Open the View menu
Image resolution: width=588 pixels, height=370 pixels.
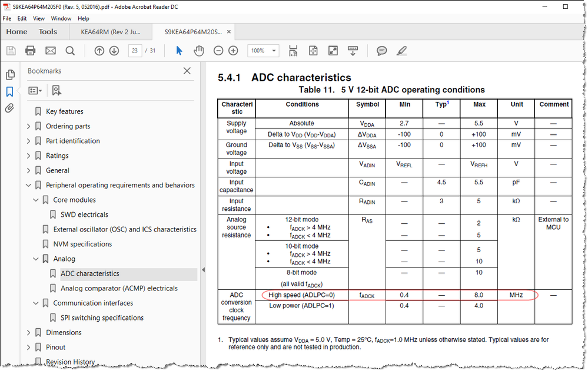(39, 18)
